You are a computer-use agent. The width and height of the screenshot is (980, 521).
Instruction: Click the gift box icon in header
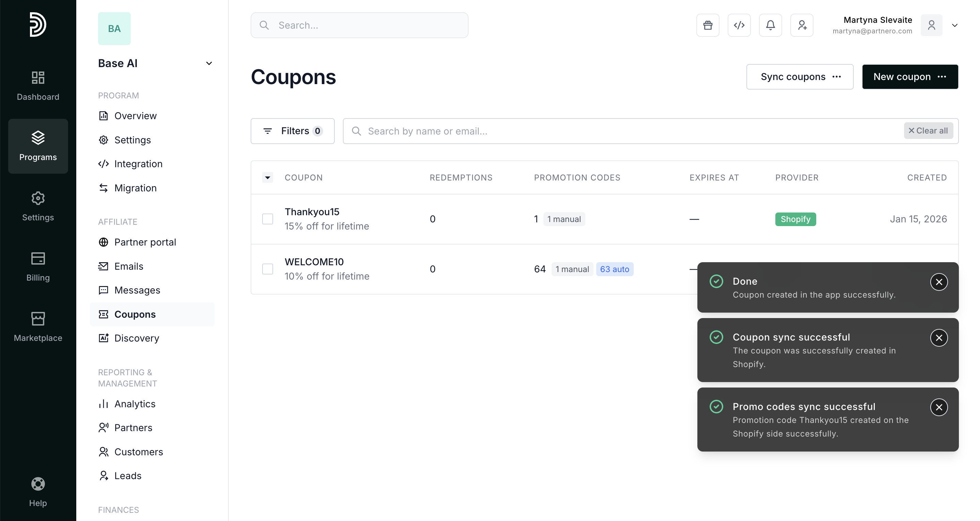tap(708, 25)
